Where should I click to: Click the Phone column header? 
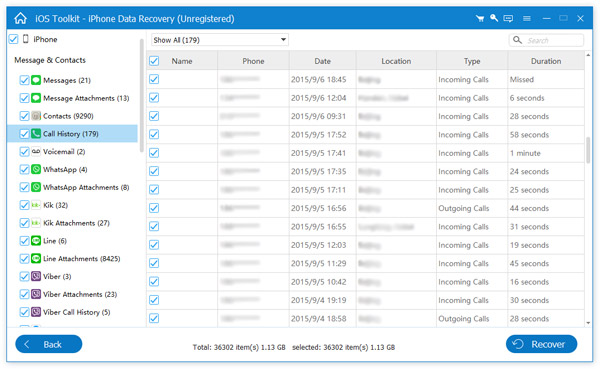coord(253,61)
